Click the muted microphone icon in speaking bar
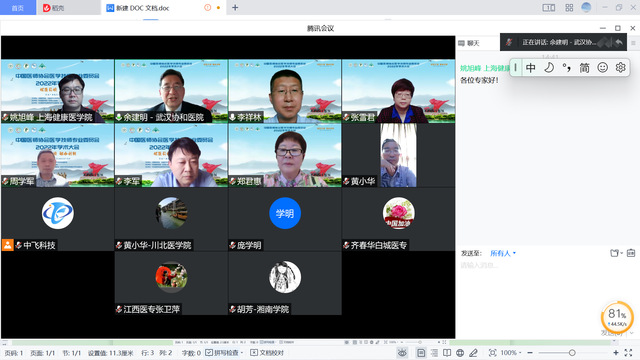The width and height of the screenshot is (640, 360). click(x=509, y=42)
